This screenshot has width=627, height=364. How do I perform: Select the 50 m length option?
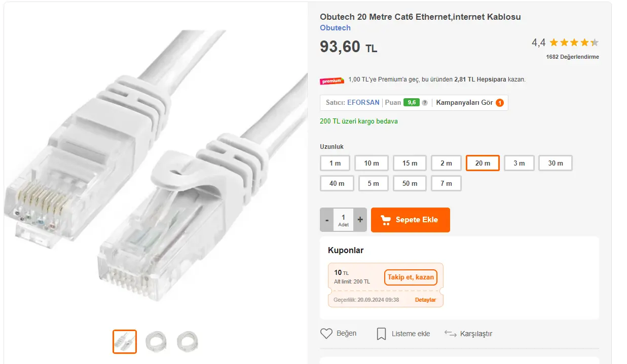(410, 183)
